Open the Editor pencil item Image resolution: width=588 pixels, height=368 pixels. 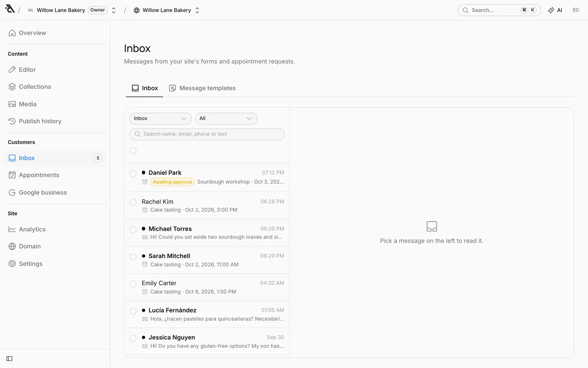pyautogui.click(x=55, y=70)
